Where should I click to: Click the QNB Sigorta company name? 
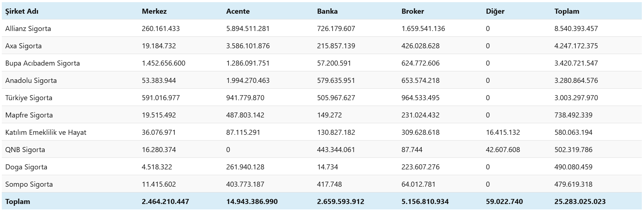pyautogui.click(x=25, y=150)
